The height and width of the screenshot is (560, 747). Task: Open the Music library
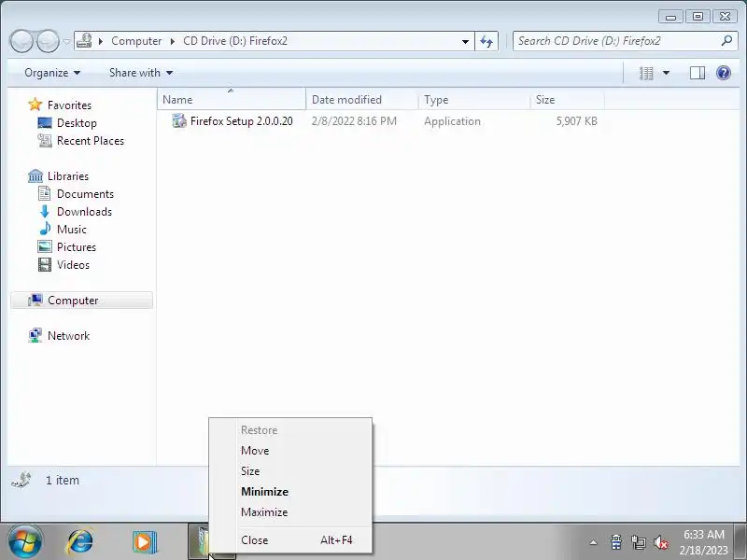click(72, 230)
